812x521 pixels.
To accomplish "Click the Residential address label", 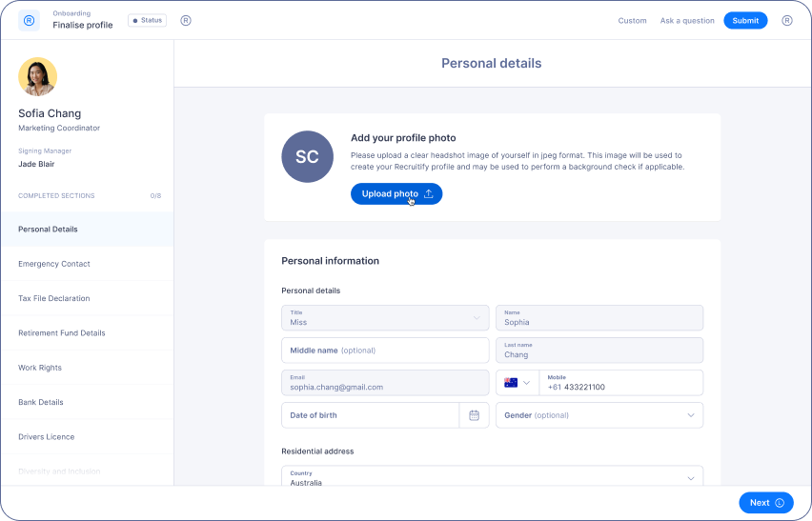I will [317, 451].
